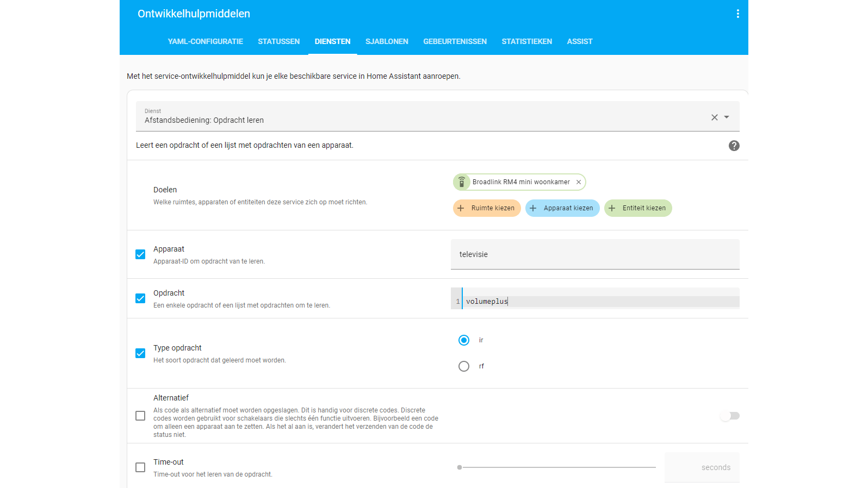Open service help question mark icon
The width and height of the screenshot is (868, 488).
[x=734, y=146]
